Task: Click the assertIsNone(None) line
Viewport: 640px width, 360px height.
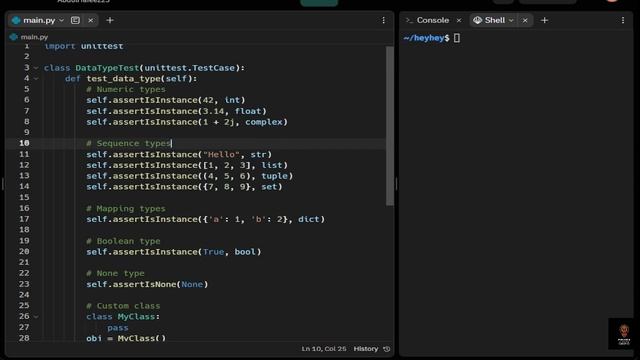Action: pos(147,284)
